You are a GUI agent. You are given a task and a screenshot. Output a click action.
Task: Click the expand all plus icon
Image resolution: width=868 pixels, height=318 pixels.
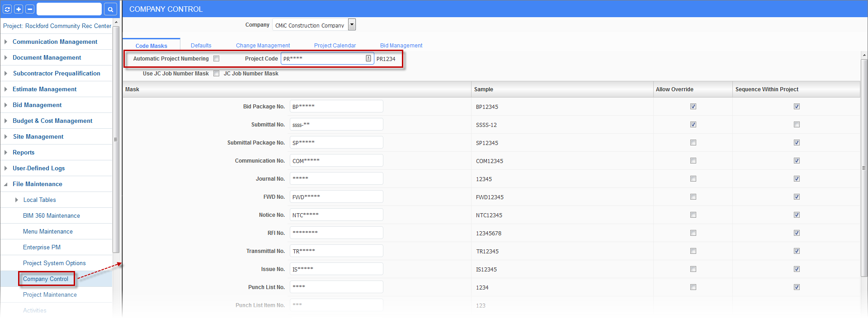(19, 9)
